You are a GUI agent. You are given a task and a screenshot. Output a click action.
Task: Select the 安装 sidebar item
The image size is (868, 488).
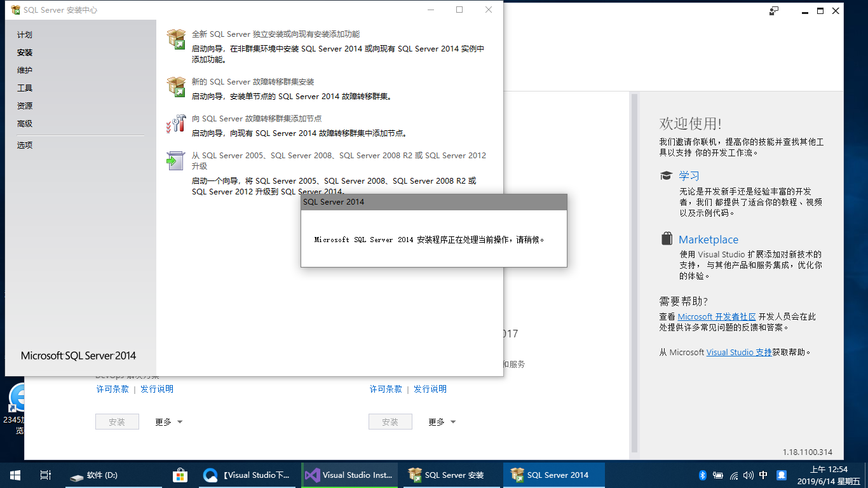25,53
